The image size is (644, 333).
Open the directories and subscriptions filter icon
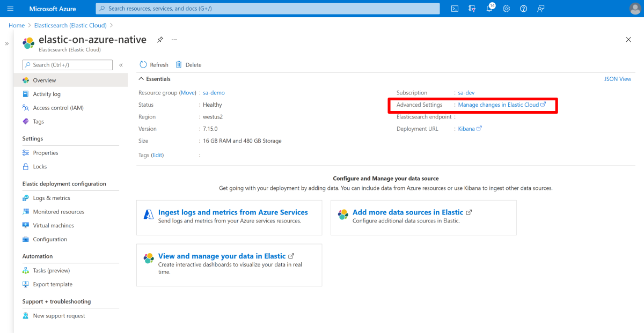[472, 9]
